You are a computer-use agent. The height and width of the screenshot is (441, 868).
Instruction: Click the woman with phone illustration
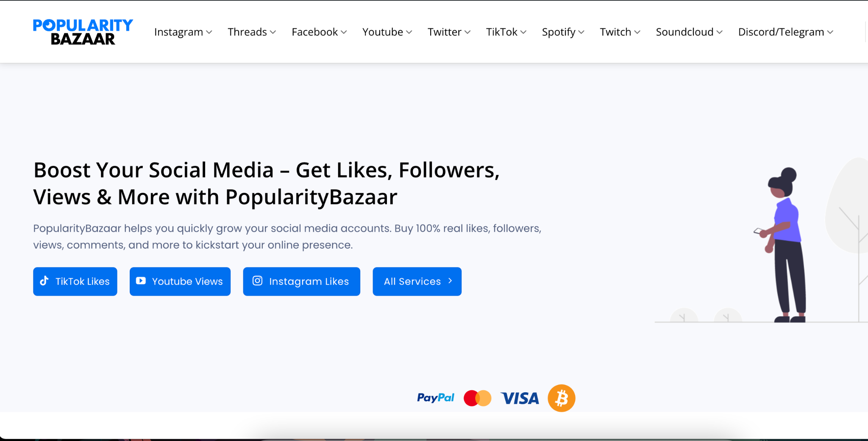click(784, 246)
